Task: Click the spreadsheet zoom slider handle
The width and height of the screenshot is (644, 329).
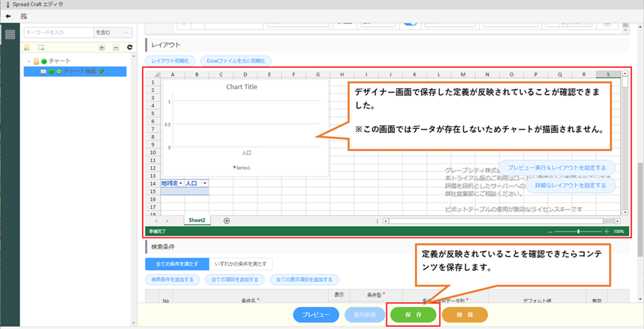Action: [578, 231]
